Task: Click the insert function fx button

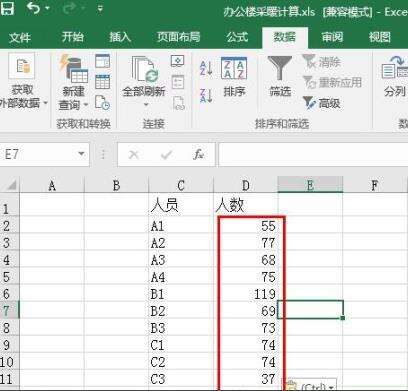Action: (x=199, y=154)
